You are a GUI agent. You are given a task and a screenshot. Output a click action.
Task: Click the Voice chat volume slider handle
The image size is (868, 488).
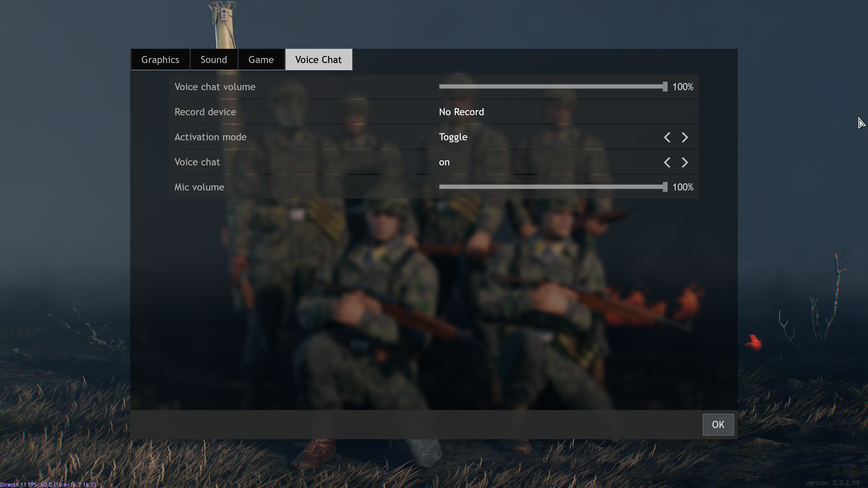(x=665, y=87)
